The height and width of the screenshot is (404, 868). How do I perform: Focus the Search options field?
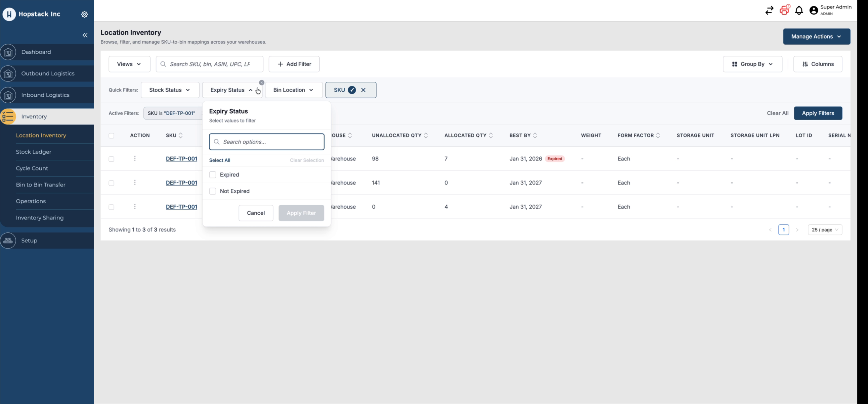pyautogui.click(x=266, y=142)
